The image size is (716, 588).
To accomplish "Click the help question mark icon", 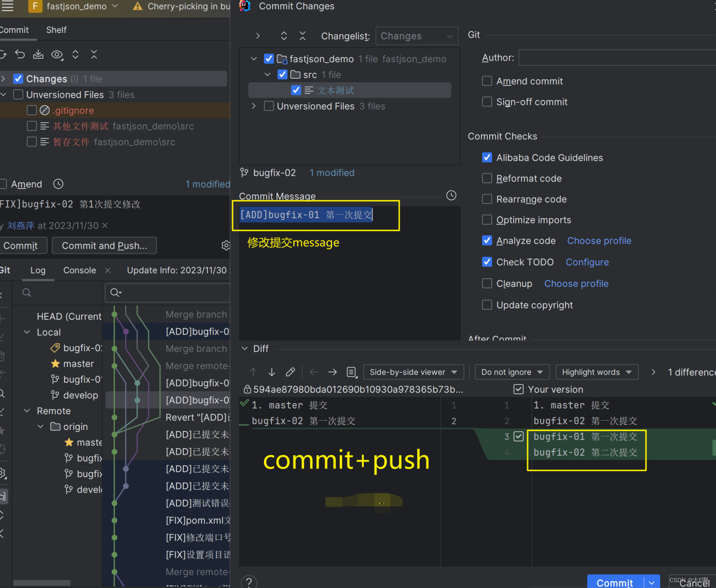I will click(x=249, y=582).
